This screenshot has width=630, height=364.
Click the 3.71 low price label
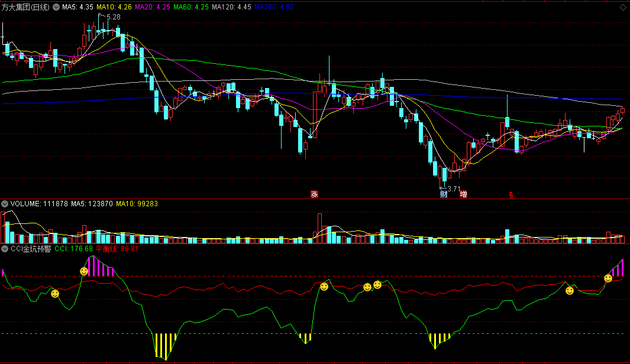tap(454, 188)
